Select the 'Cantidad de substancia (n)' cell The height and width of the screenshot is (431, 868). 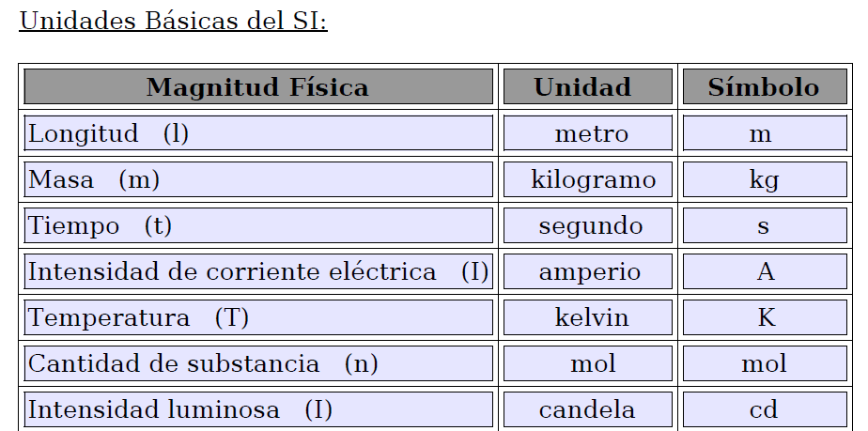pos(257,363)
